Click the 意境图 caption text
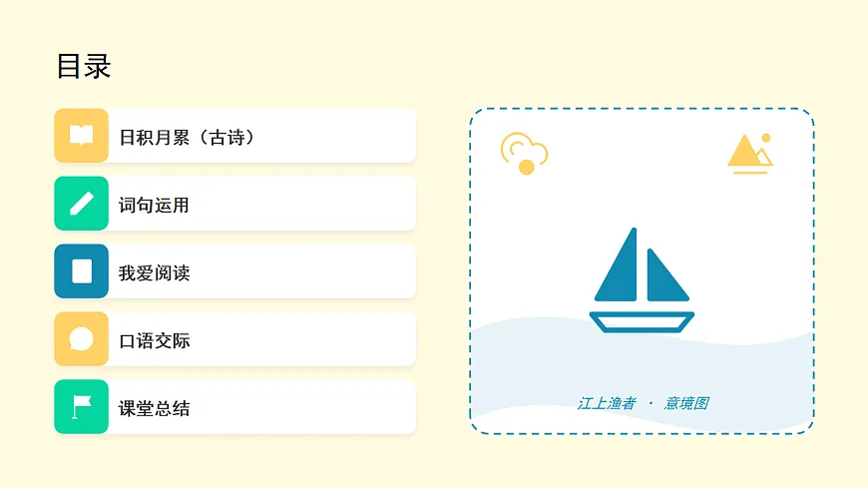Screen dimensions: 868x488 pyautogui.click(x=686, y=403)
